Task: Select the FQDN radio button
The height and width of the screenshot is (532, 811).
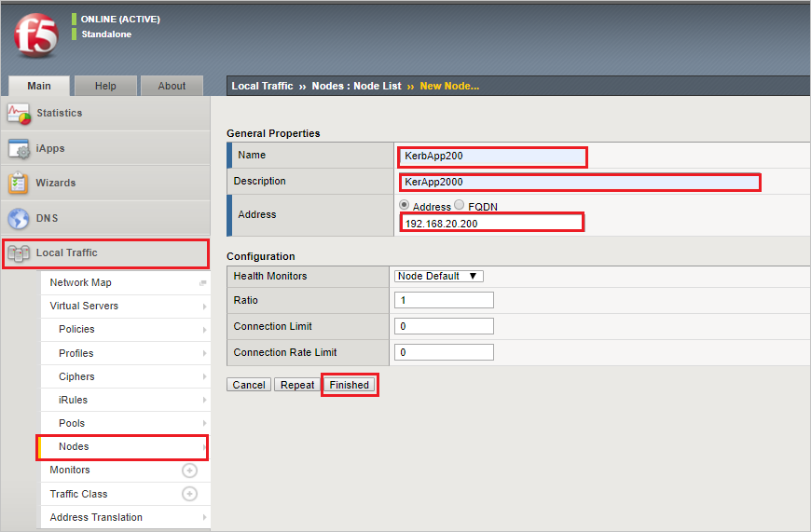Action: tap(459, 205)
